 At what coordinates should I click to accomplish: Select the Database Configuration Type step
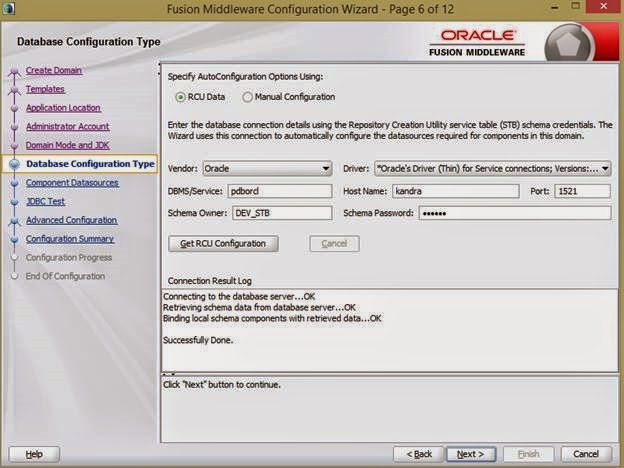[x=90, y=164]
